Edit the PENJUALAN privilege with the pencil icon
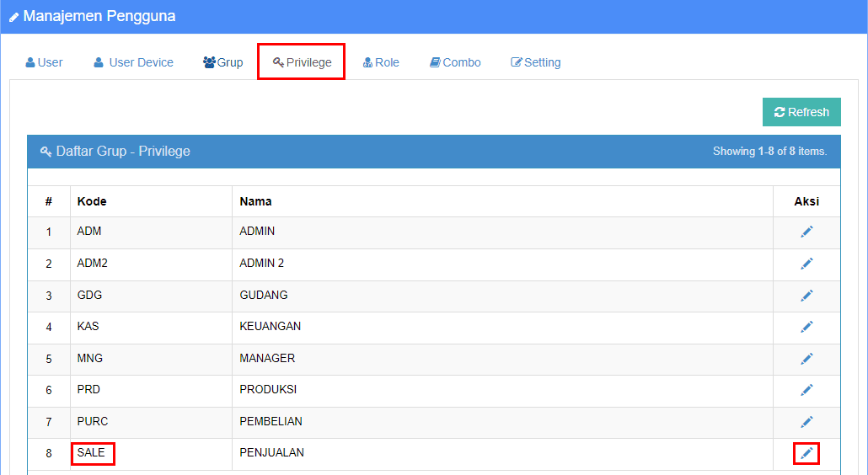868x475 pixels. point(806,453)
